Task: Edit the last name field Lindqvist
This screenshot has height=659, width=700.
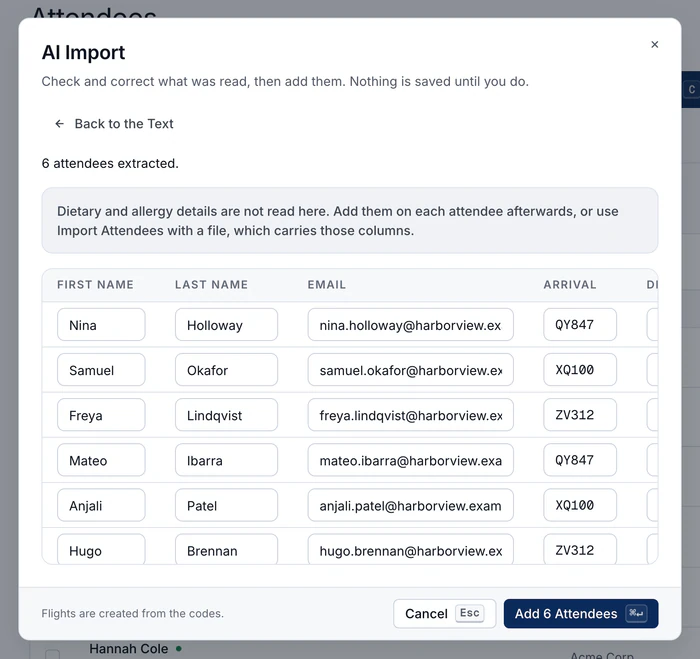Action: click(x=226, y=415)
